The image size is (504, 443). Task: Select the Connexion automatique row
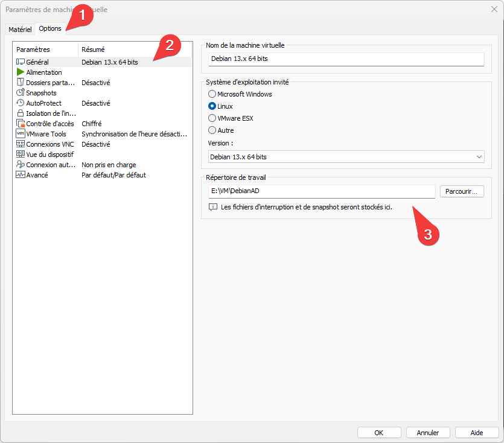coord(103,165)
